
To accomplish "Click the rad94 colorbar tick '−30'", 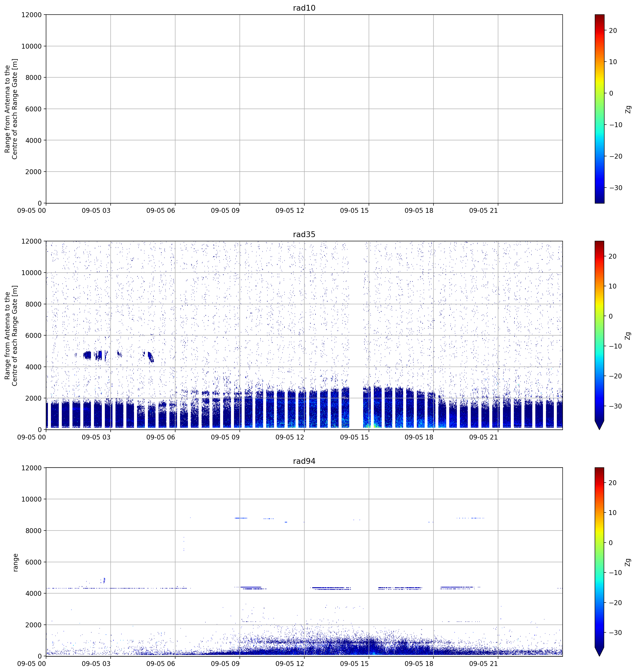I will tap(615, 633).
